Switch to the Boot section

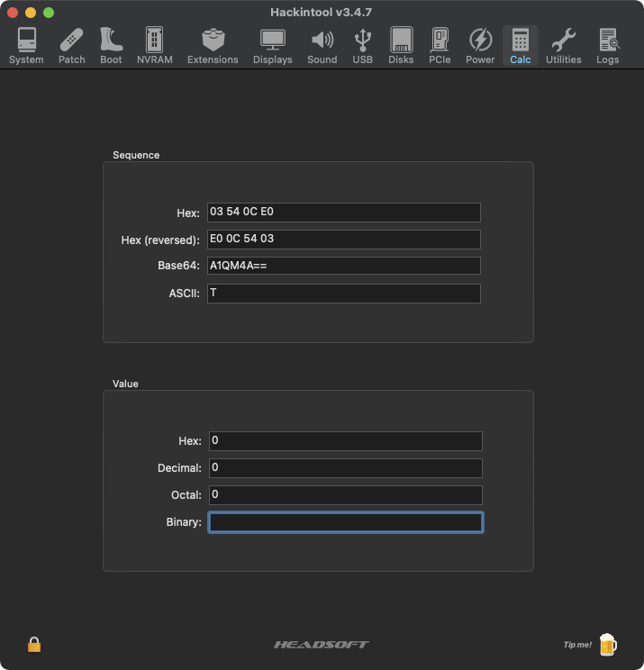[111, 46]
